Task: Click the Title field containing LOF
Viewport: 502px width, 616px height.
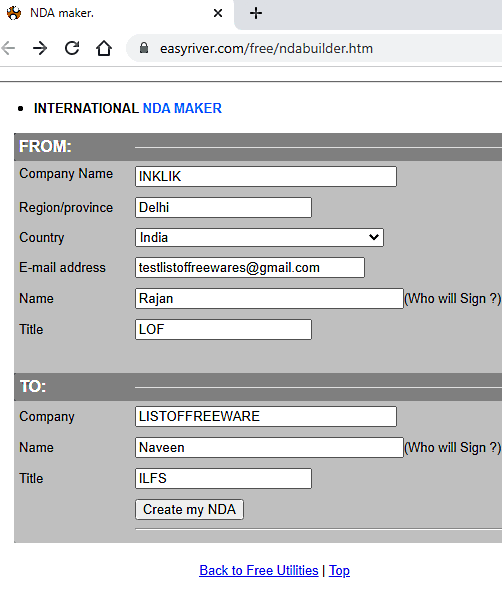Action: 224,329
